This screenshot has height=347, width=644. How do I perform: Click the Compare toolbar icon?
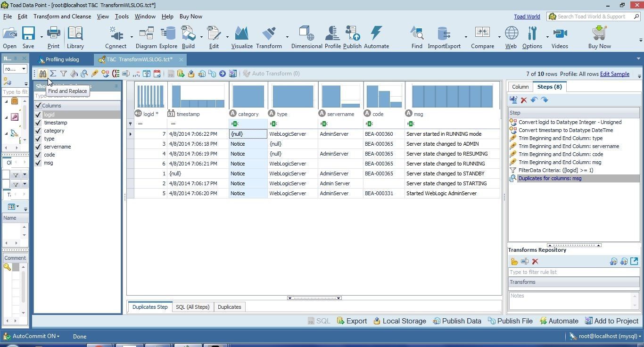[x=482, y=37]
